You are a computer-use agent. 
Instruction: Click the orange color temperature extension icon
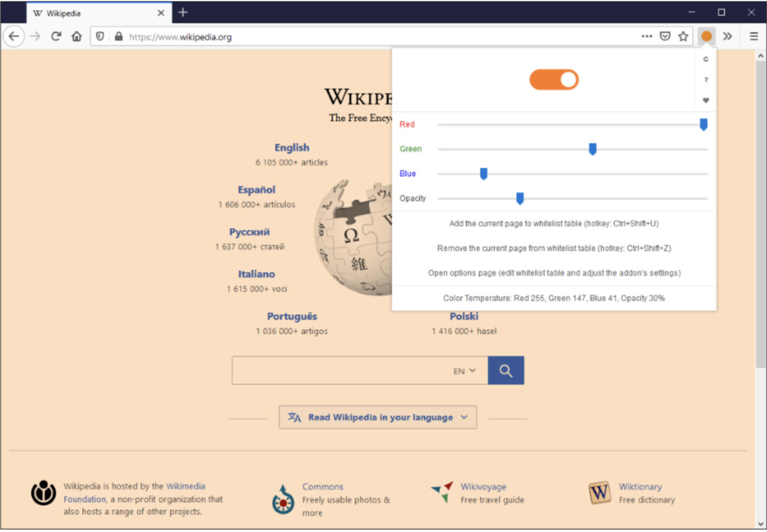706,36
